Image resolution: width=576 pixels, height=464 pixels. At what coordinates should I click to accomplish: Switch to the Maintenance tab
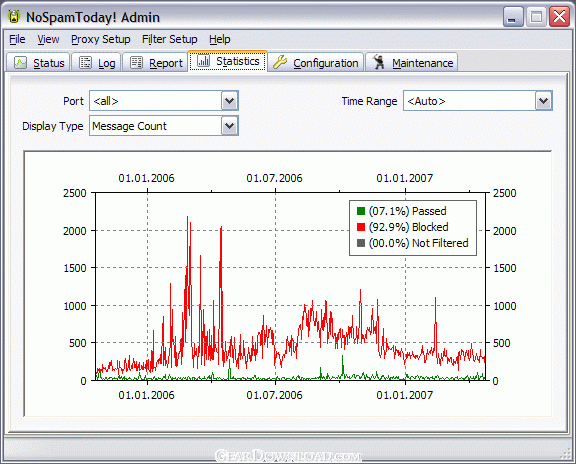[x=411, y=62]
